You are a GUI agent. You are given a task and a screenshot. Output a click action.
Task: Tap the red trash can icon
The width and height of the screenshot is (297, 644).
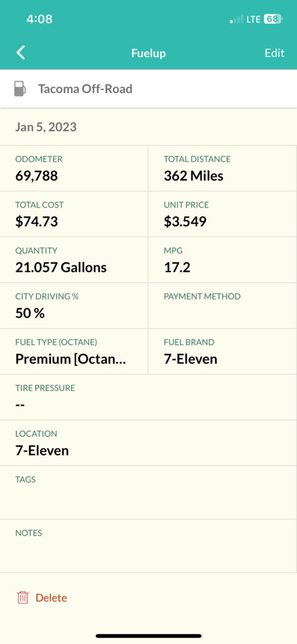pos(23,597)
